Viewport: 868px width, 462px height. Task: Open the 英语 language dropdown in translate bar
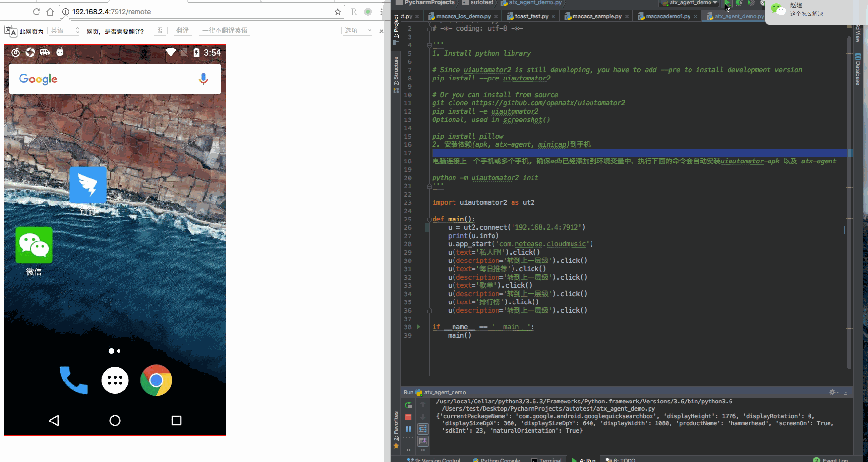click(x=64, y=31)
